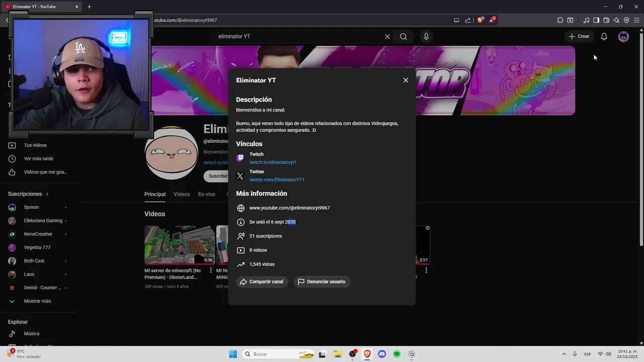This screenshot has height=362, width=644.
Task: Click the Brave Shields lion icon
Action: click(480, 20)
